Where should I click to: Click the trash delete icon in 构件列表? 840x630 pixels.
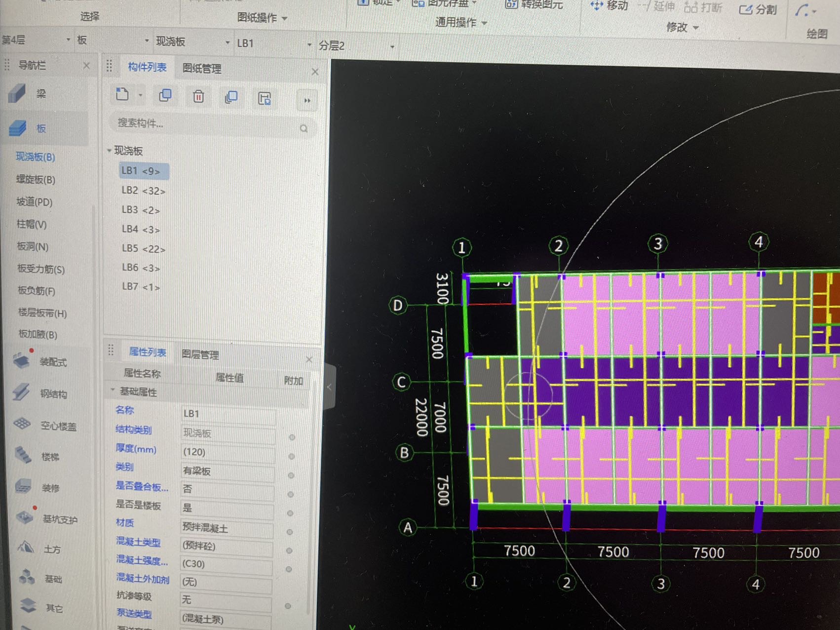[198, 96]
